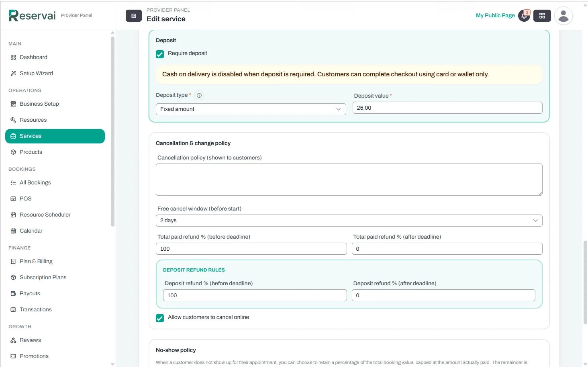Click the All Bookings list icon
The width and height of the screenshot is (588, 368).
[13, 183]
